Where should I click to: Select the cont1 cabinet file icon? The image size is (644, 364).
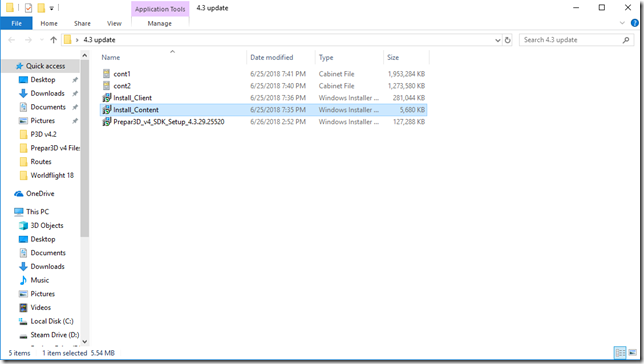point(106,74)
